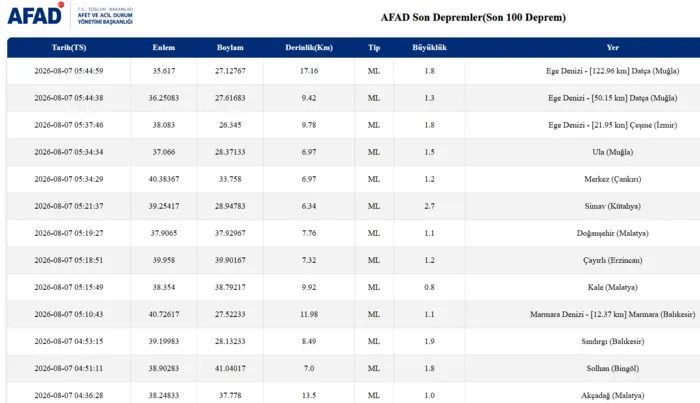Image resolution: width=700 pixels, height=403 pixels.
Task: Click depth value 13.5
Action: (309, 395)
